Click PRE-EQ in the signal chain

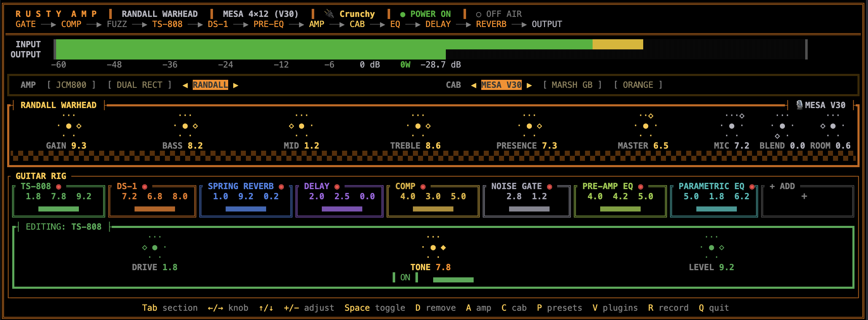269,24
